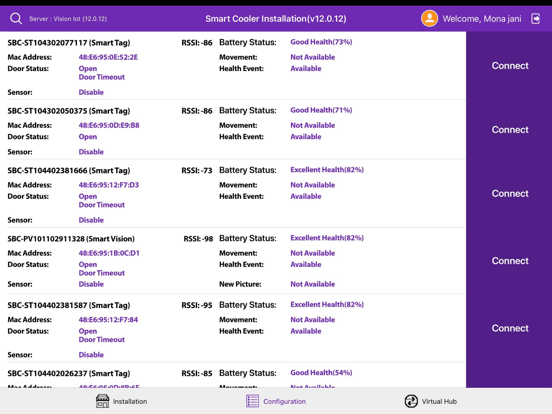Click the Server: Vision Iot label
Image resolution: width=552 pixels, height=414 pixels.
68,19
